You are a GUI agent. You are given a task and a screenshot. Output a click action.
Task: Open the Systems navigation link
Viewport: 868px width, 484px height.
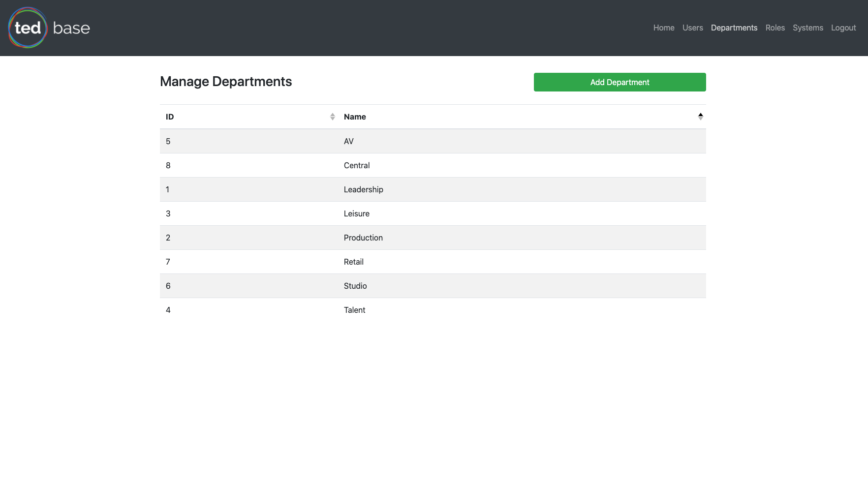807,28
